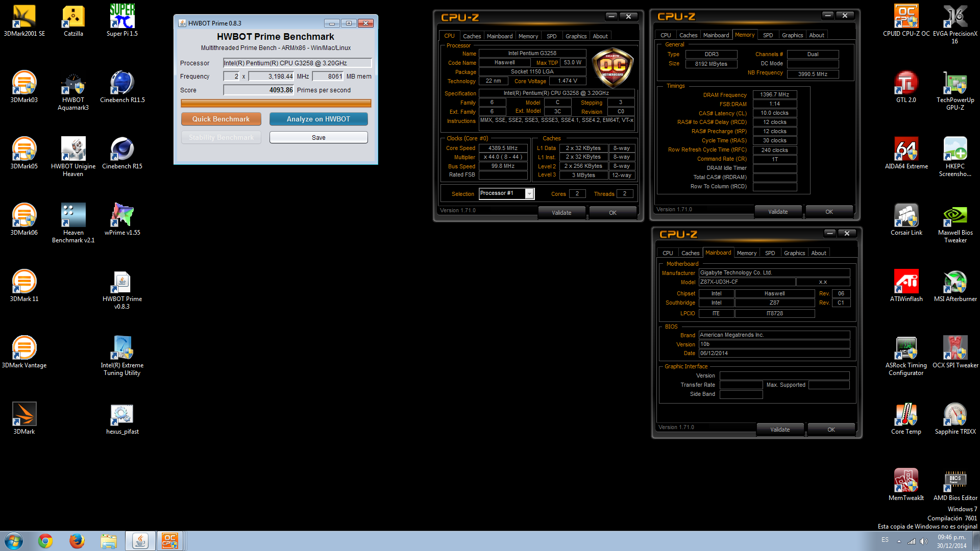Open the 3DMark Vantage desktop icon
This screenshot has width=980, height=551.
coord(24,352)
